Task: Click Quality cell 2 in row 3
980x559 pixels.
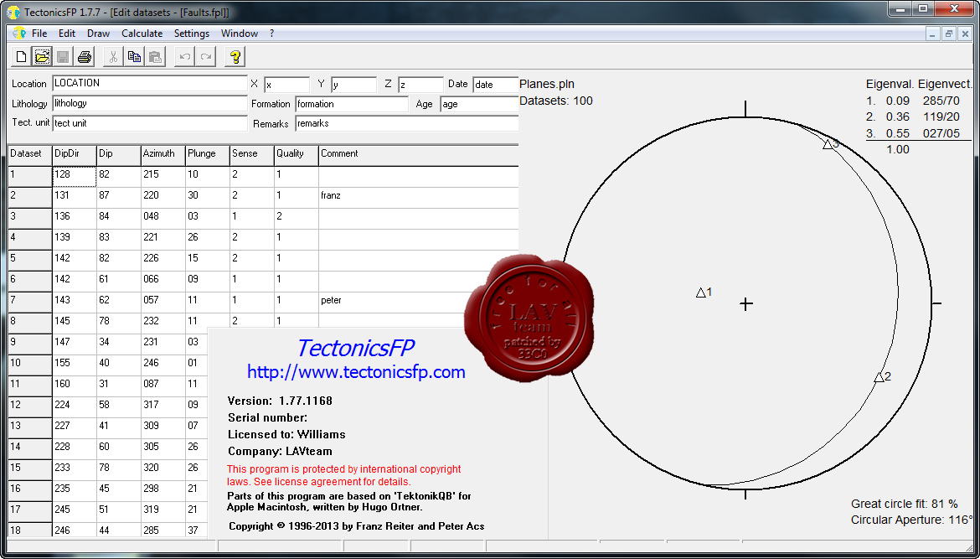Action: point(297,218)
